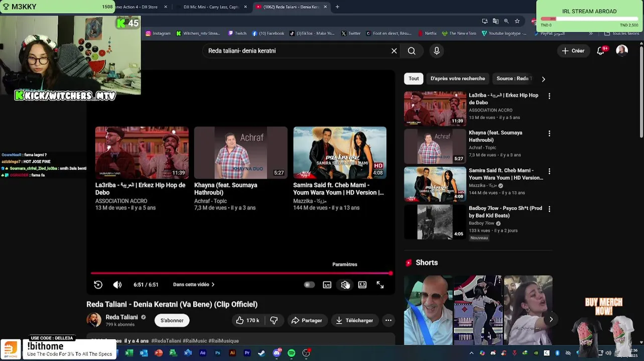Open options menu for Badboy 7low video

click(x=549, y=209)
